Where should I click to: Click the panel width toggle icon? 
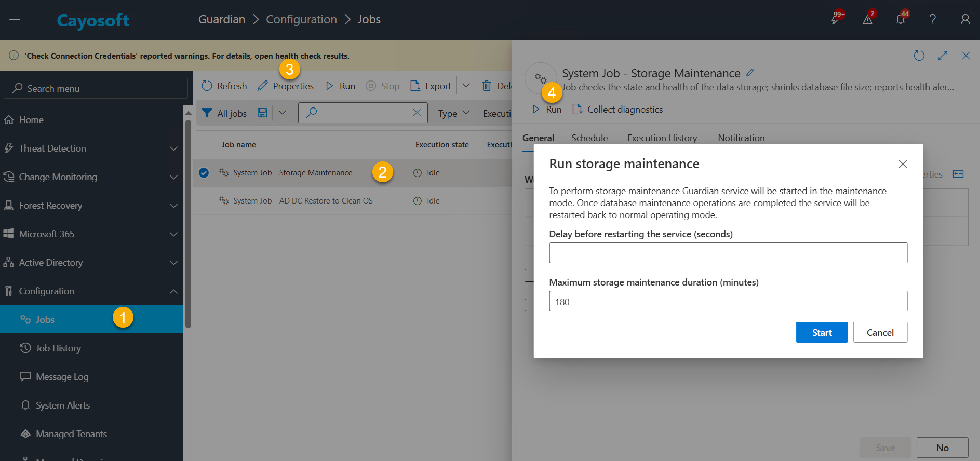point(958,174)
